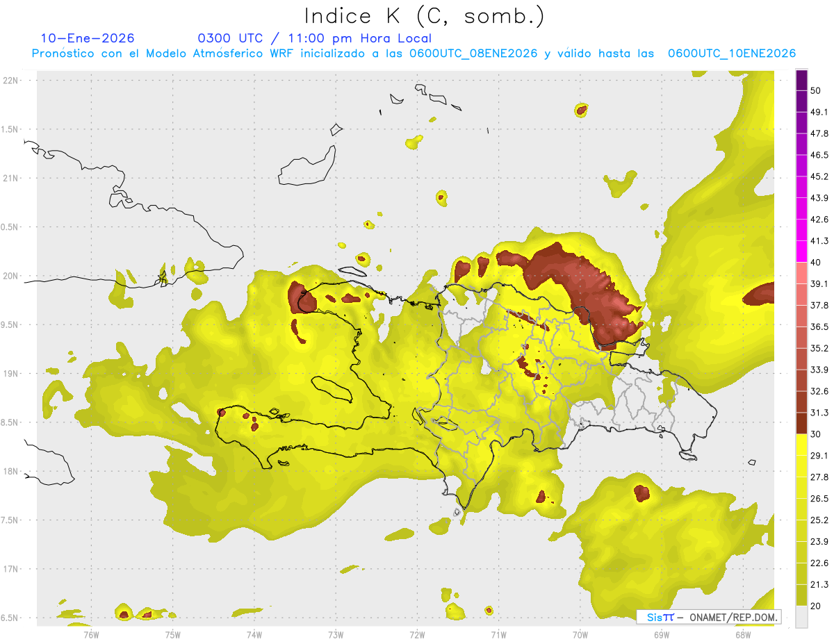Click the longitude label "74W"

pyautogui.click(x=254, y=634)
